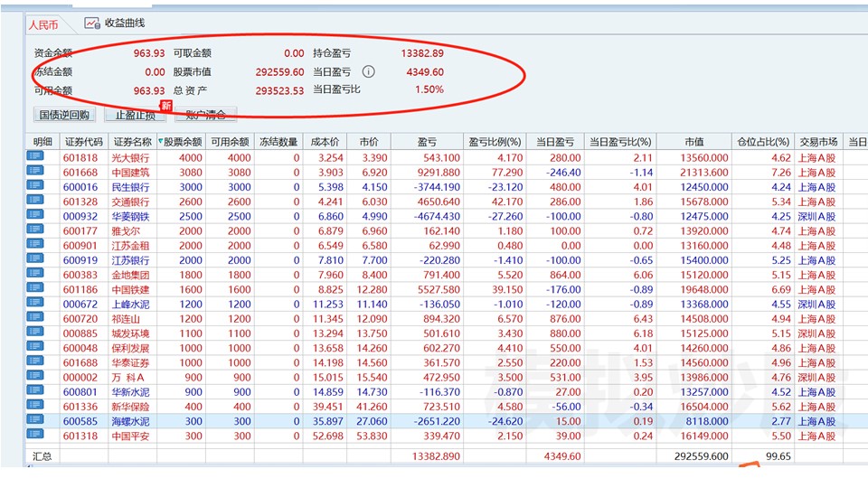868x488 pixels.
Task: Select stock name 交通银行
Action: click(130, 202)
